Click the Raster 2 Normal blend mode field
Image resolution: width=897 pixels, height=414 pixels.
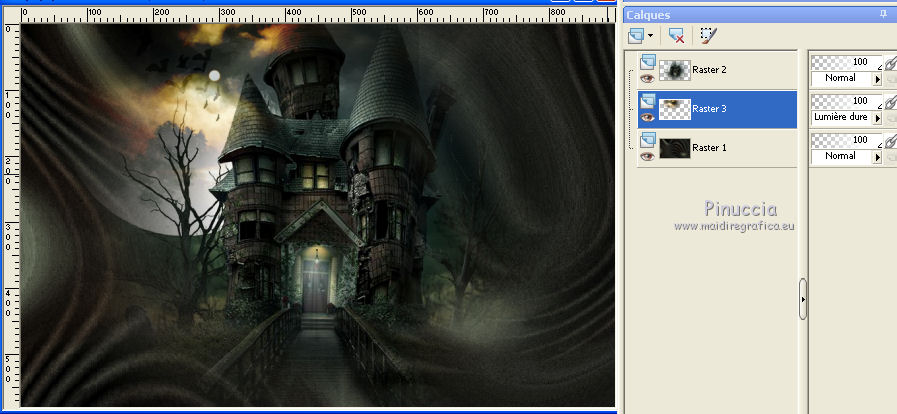[842, 78]
